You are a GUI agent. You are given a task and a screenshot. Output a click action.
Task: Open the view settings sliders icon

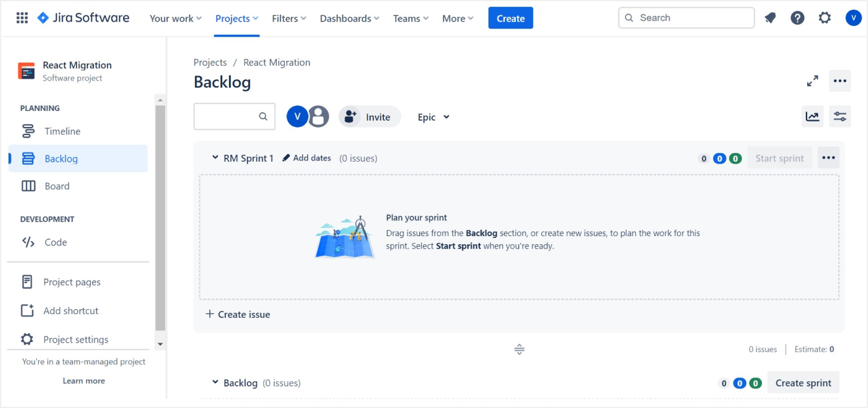tap(840, 117)
